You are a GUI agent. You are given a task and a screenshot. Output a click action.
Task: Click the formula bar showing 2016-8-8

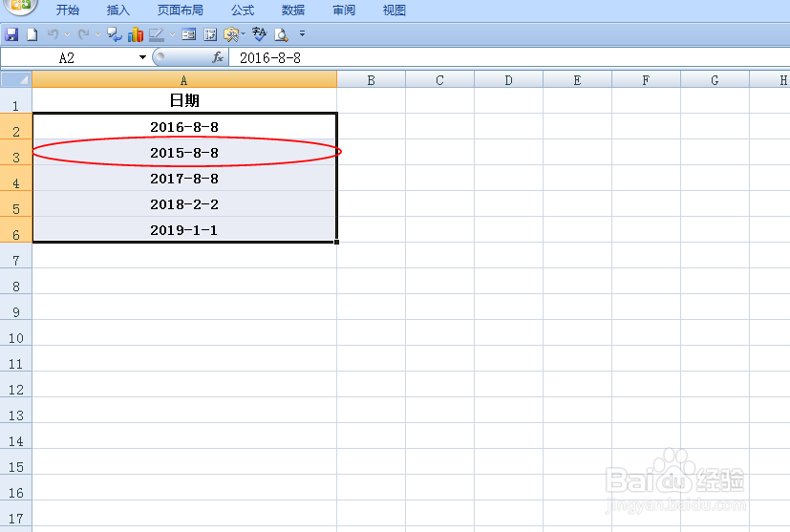[x=509, y=57]
